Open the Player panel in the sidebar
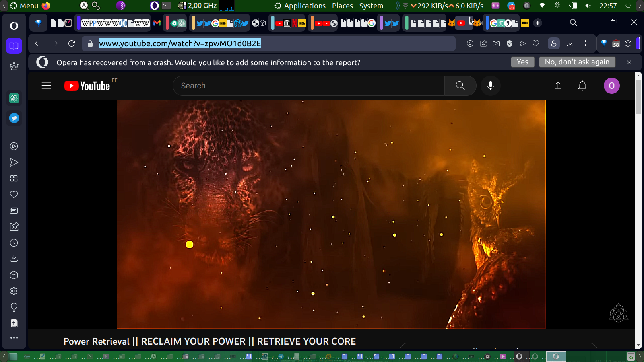This screenshot has height=362, width=644. pos(14,146)
